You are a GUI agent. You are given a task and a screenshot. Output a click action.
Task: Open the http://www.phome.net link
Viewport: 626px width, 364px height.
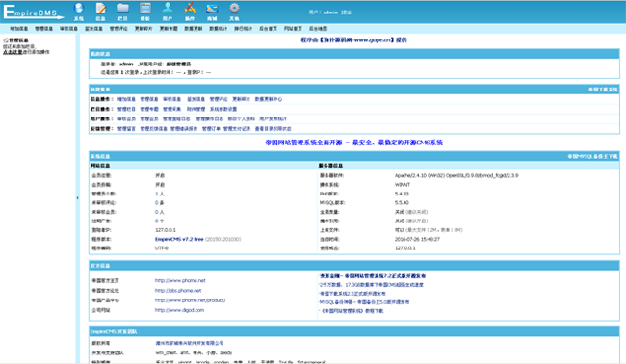pyautogui.click(x=180, y=280)
